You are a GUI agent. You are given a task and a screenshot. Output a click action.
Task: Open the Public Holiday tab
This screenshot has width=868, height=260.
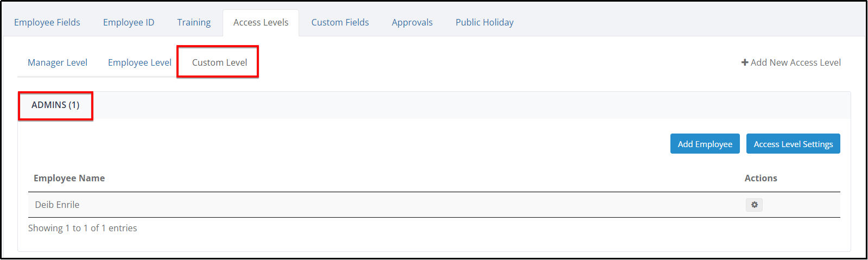click(485, 22)
